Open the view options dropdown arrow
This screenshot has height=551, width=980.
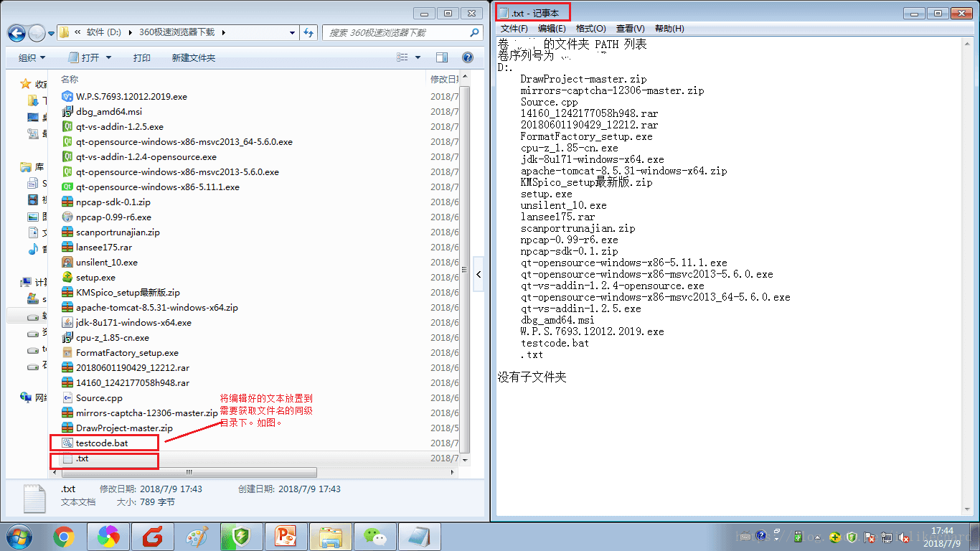[x=418, y=57]
